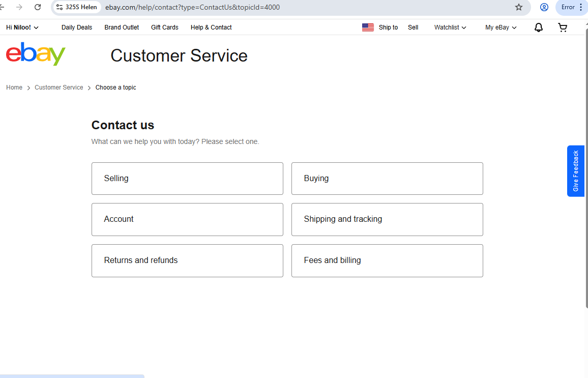Open the Give Feedback side tab
This screenshot has width=588, height=378.
[576, 171]
